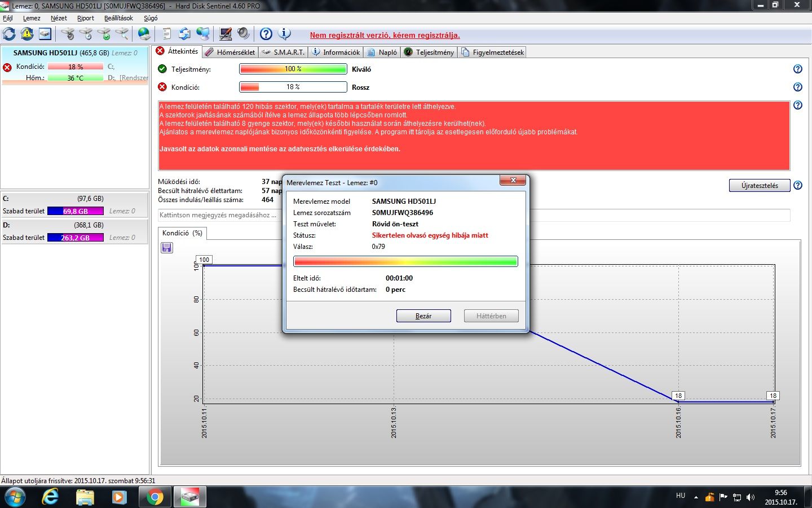
Task: Open configuration monitor with screwdriver icon
Action: pos(226,34)
